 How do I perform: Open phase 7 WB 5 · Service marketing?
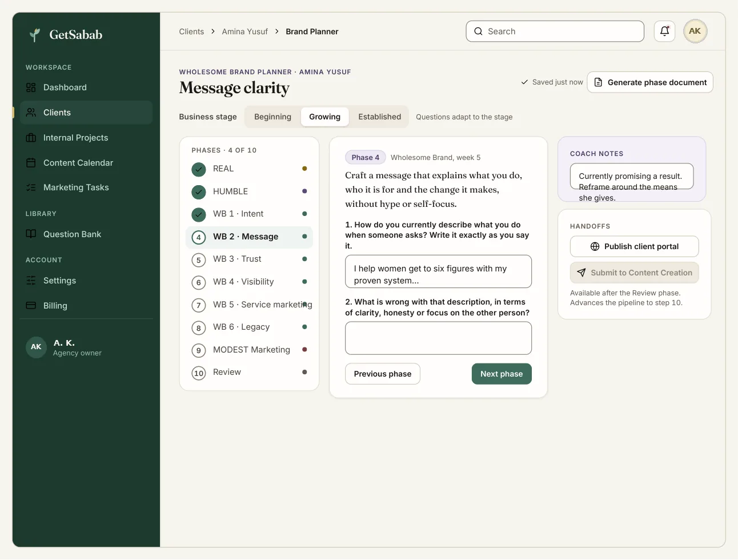pyautogui.click(x=250, y=305)
